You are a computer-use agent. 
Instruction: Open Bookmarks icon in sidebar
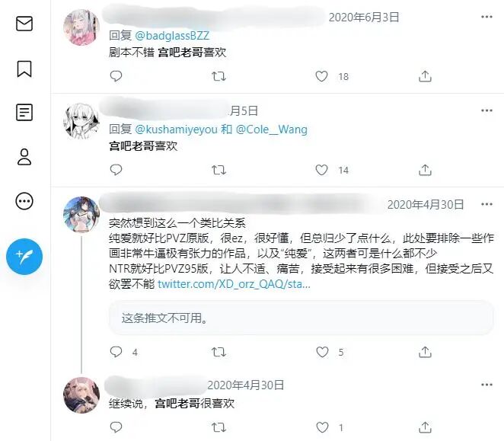pos(24,69)
